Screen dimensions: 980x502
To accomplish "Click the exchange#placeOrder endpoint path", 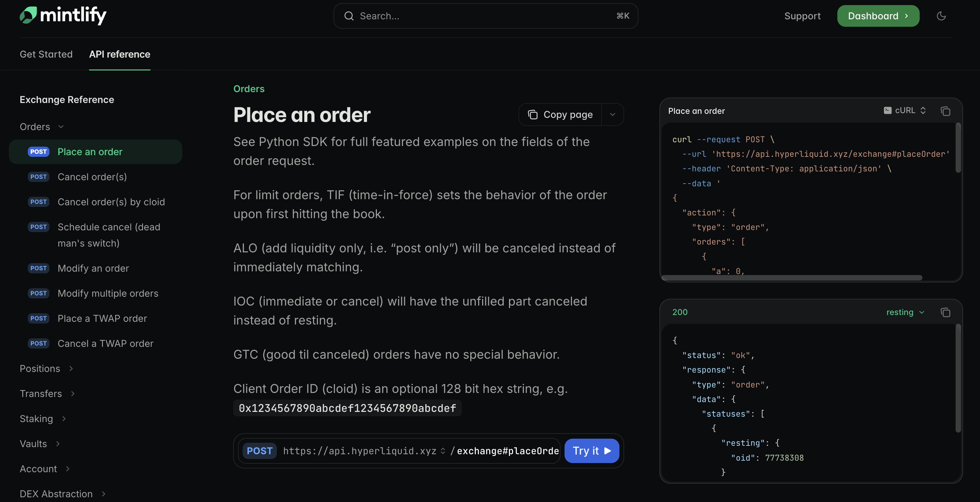I will (508, 451).
